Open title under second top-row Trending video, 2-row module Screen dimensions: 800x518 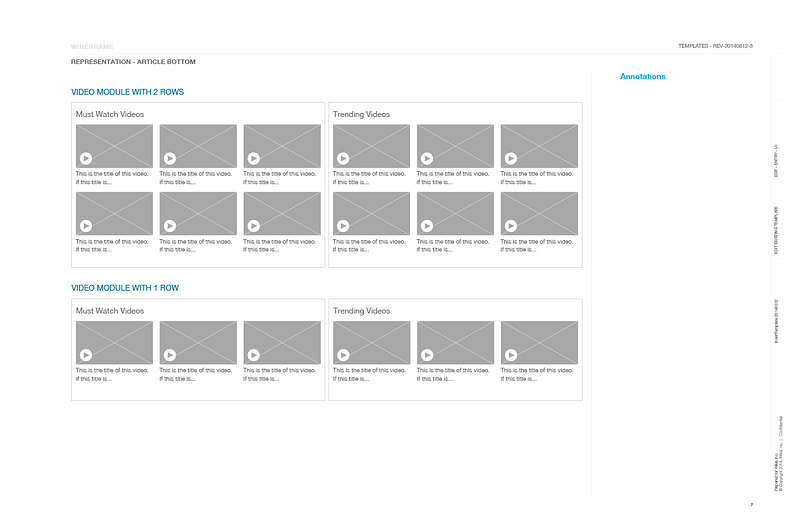tap(453, 178)
